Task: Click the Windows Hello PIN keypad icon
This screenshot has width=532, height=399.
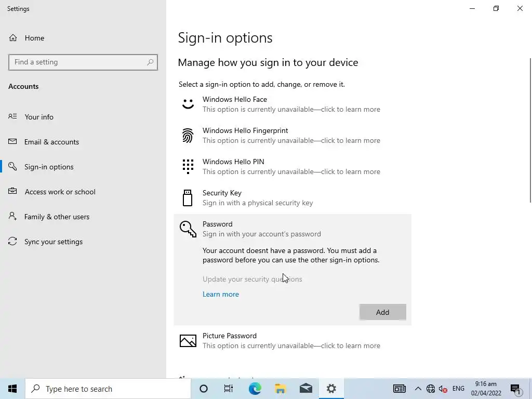Action: 188,167
